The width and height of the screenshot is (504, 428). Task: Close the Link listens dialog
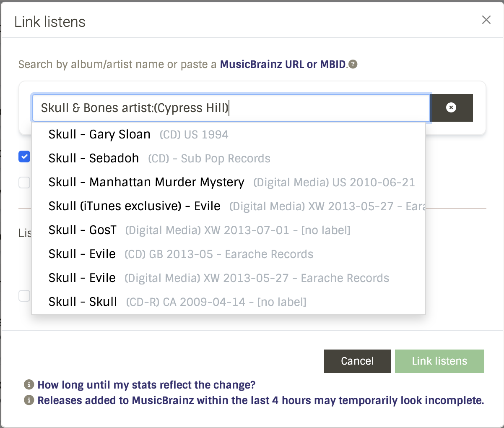486,20
